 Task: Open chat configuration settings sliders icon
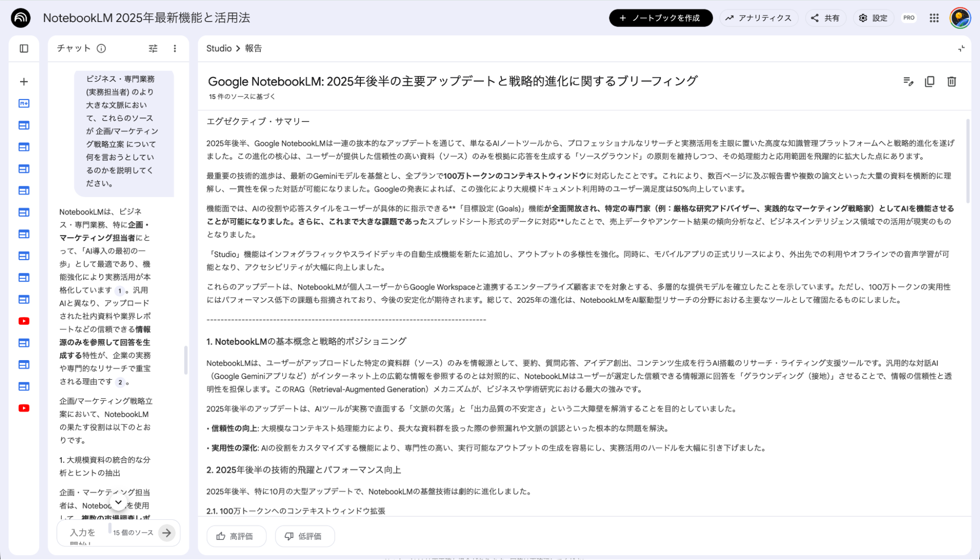point(152,48)
